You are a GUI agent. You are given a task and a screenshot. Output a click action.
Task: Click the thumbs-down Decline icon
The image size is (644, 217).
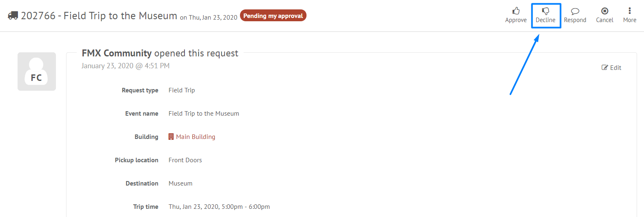coord(545,11)
